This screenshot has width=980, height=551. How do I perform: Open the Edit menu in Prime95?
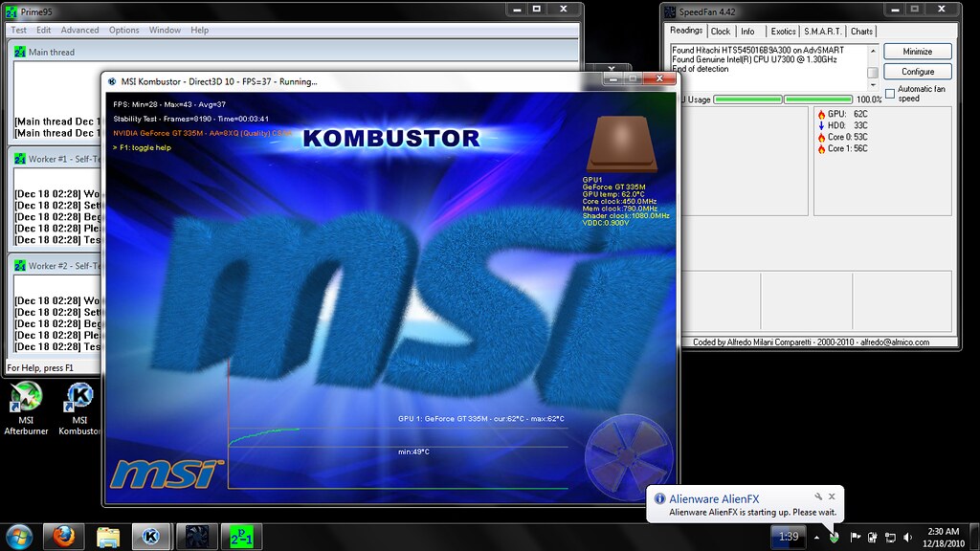click(44, 30)
